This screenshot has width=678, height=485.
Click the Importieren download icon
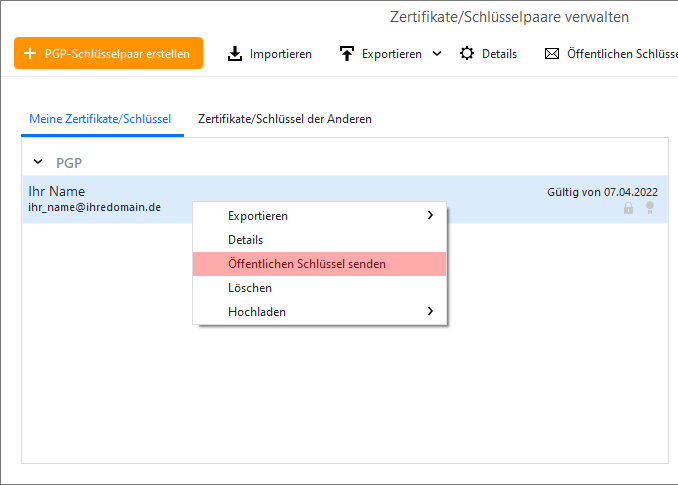(x=235, y=54)
